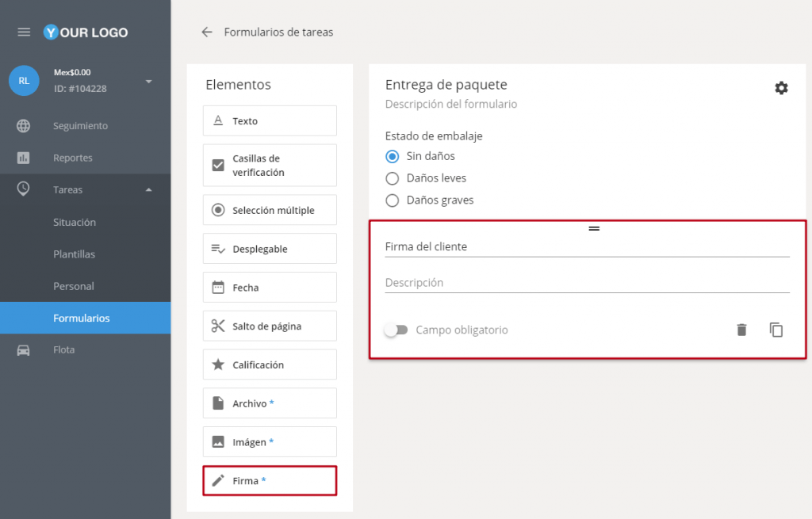
Task: Click the drag handle on signature field
Action: (594, 228)
